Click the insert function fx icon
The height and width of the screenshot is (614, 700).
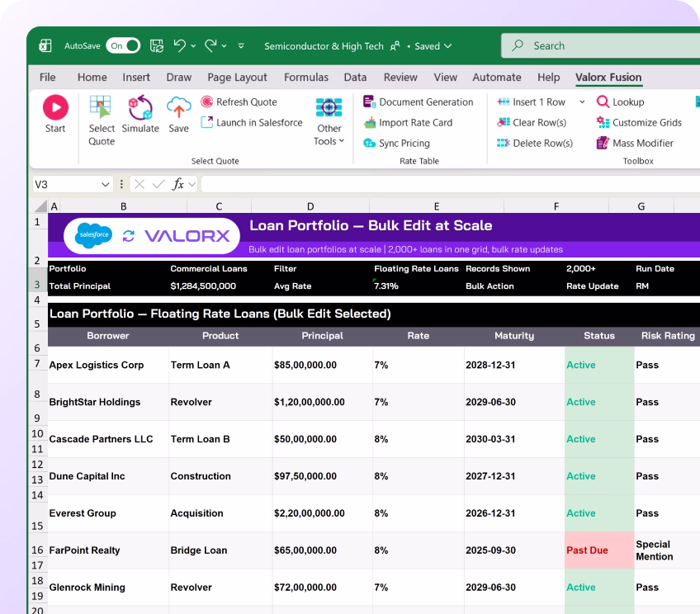(x=178, y=184)
